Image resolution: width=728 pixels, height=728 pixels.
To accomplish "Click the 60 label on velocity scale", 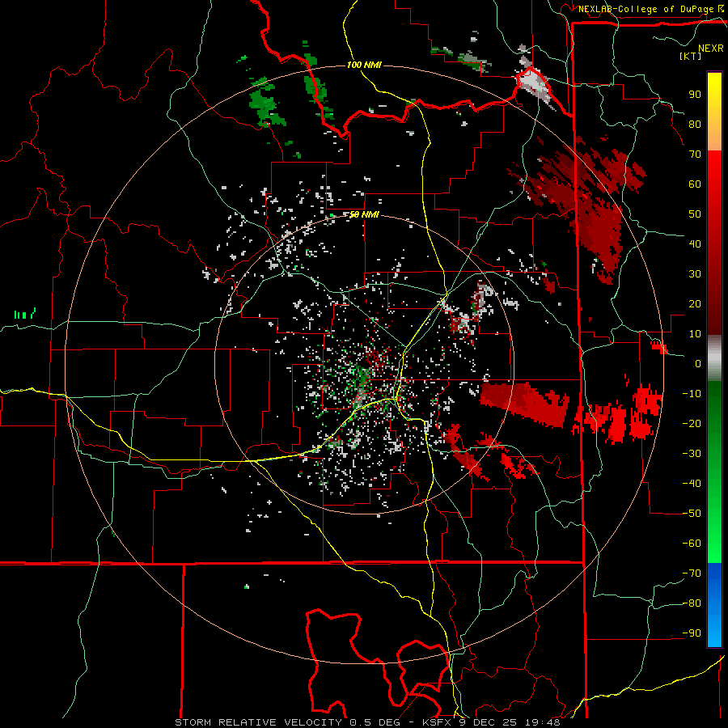I will (695, 184).
